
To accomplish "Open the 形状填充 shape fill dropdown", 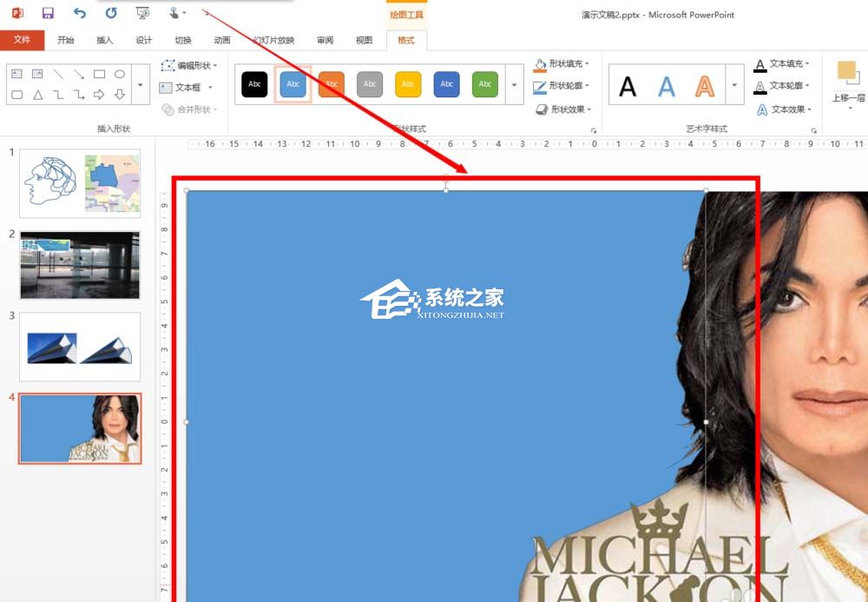I will 562,64.
